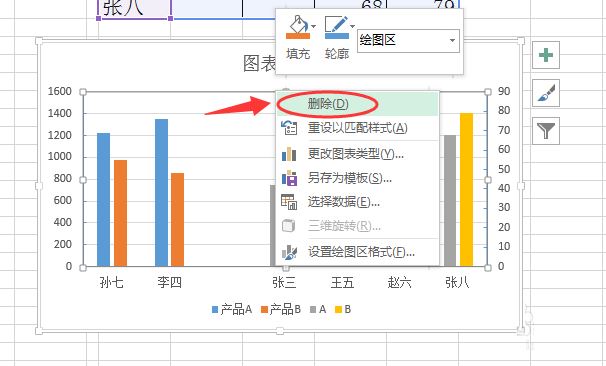The image size is (606, 366).
Task: Open the Outline (轮廓) dropdown arrow
Action: (352, 27)
